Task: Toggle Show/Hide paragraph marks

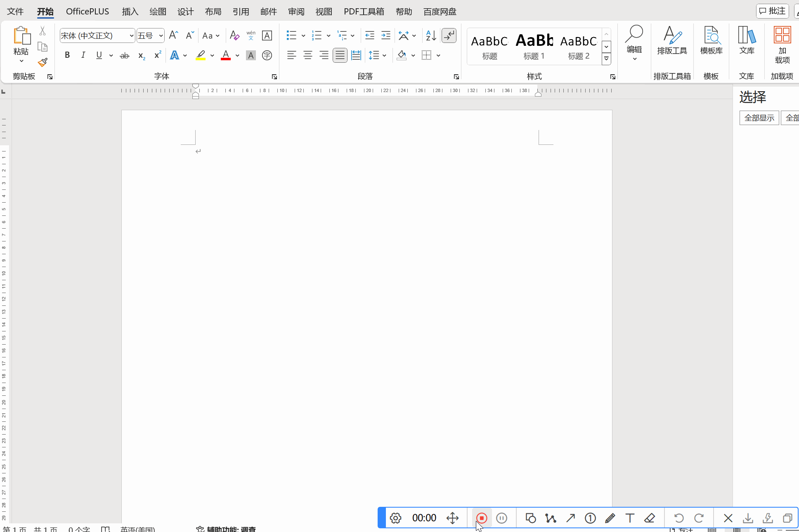Action: click(449, 35)
